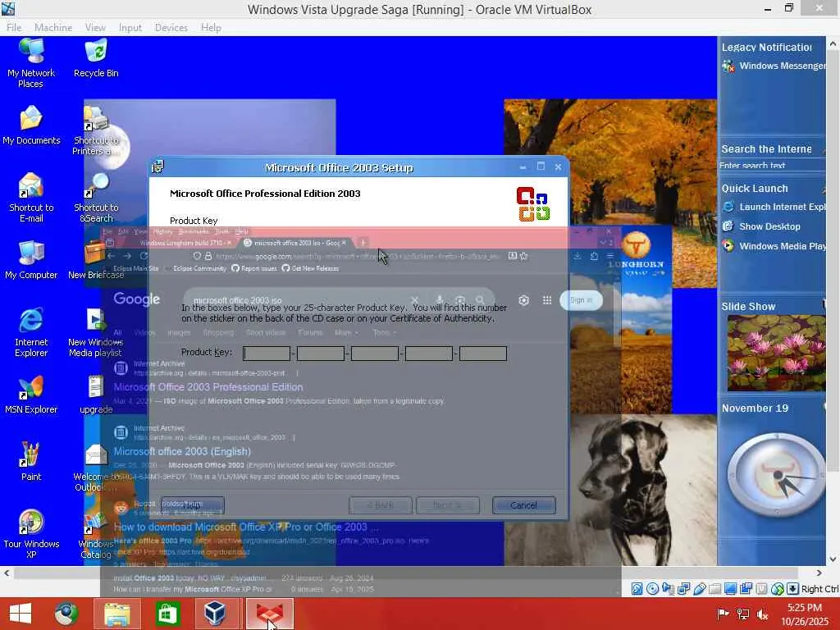The height and width of the screenshot is (630, 840).
Task: Open the host Windows Start button
Action: coord(21,614)
